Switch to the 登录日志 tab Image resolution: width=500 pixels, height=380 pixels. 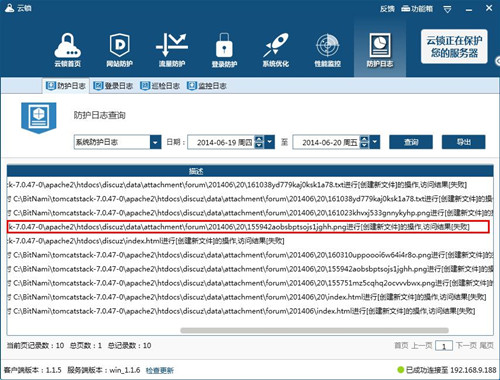(113, 86)
